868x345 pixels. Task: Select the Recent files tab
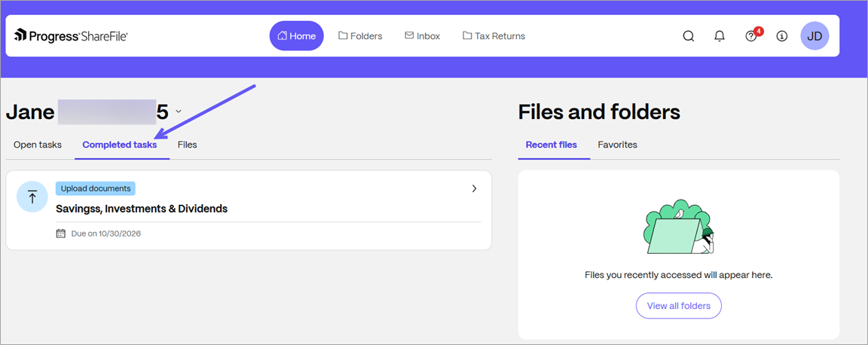pyautogui.click(x=552, y=145)
